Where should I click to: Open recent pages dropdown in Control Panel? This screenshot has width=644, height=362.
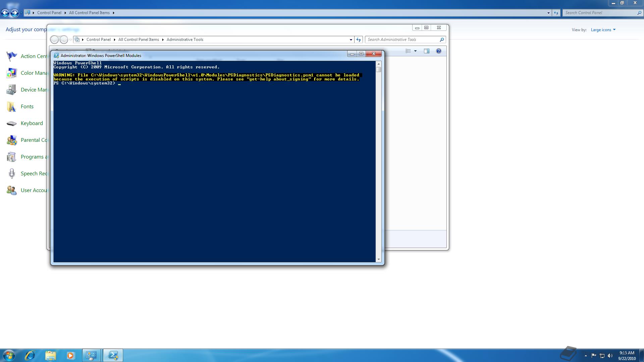(21, 13)
